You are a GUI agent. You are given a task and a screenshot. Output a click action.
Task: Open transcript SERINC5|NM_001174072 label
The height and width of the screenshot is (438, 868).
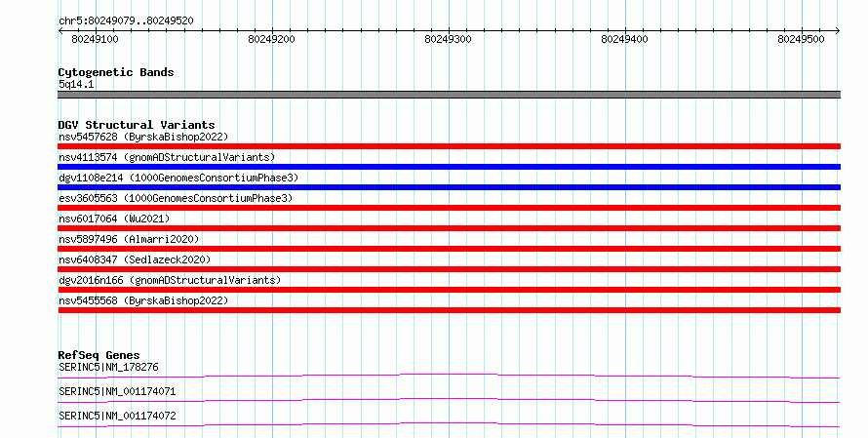(117, 416)
